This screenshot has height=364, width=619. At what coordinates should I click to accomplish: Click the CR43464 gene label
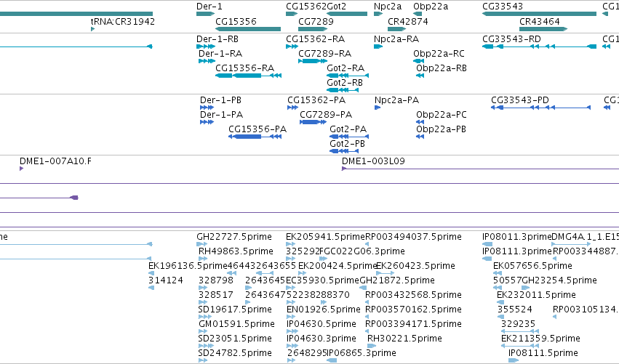(x=539, y=21)
